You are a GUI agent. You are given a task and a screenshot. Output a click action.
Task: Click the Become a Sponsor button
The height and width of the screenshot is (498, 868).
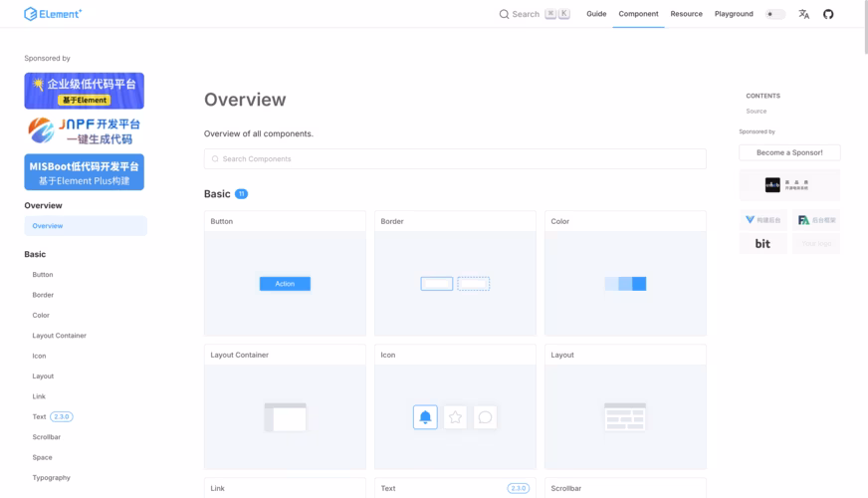(789, 152)
